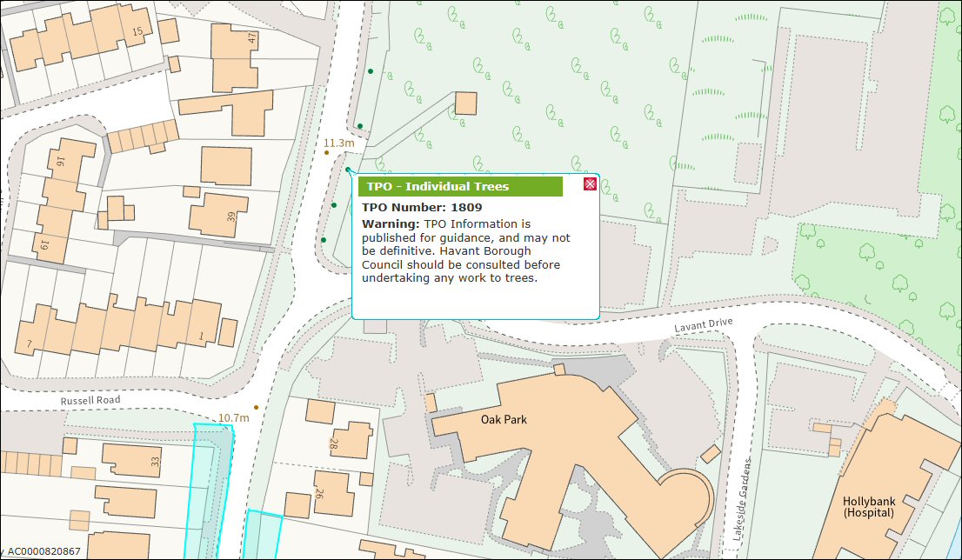The width and height of the screenshot is (962, 560).
Task: Click the brown spot height dot near 10.7m
Action: point(256,407)
